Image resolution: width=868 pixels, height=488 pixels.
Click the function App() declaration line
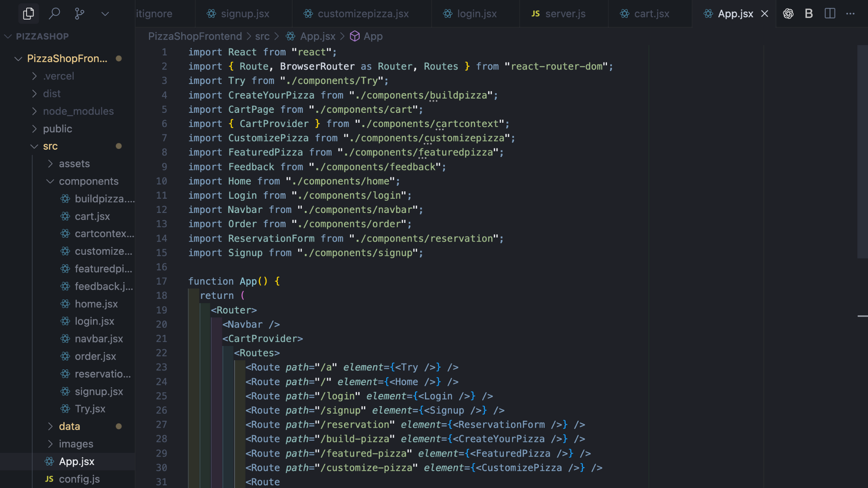(234, 281)
